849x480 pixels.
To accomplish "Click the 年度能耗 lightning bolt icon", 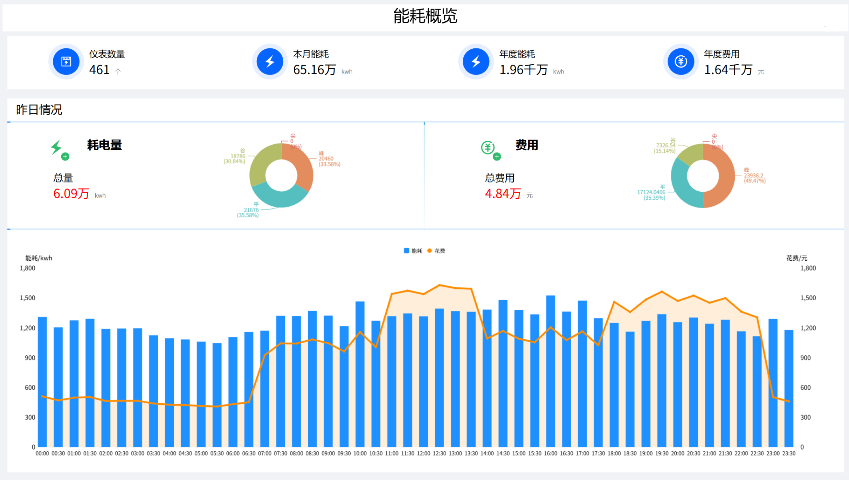I will click(476, 62).
